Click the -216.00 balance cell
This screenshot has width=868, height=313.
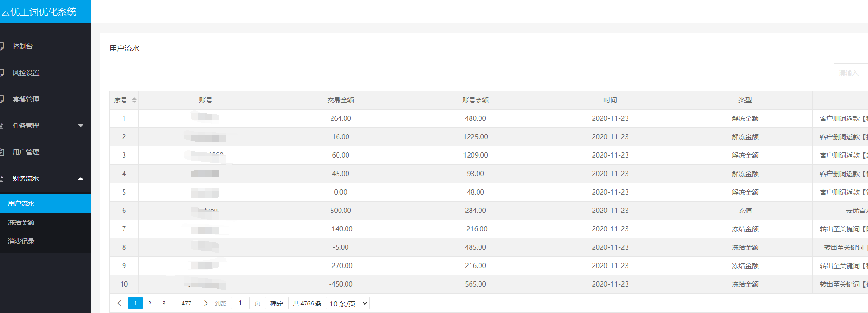475,229
